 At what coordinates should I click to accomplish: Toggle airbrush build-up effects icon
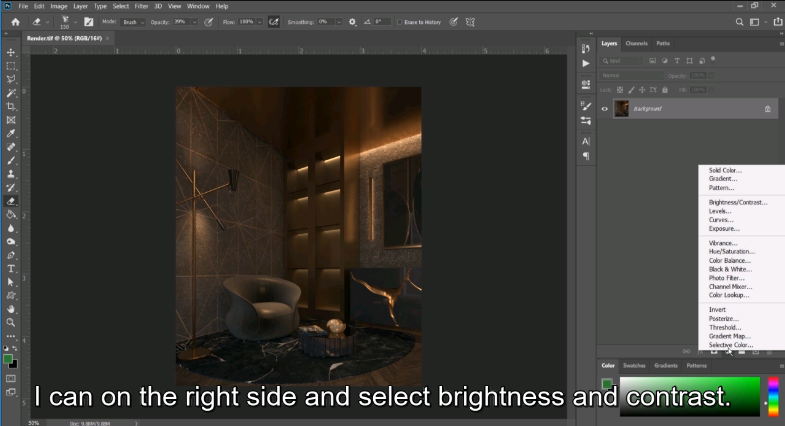point(274,22)
